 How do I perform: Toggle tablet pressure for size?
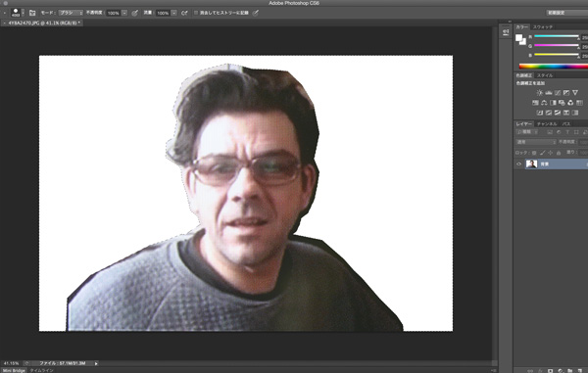tap(256, 13)
